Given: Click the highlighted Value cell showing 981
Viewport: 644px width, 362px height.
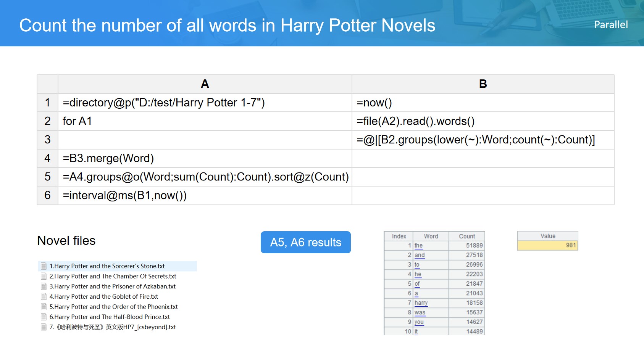Looking at the screenshot, I should [547, 245].
